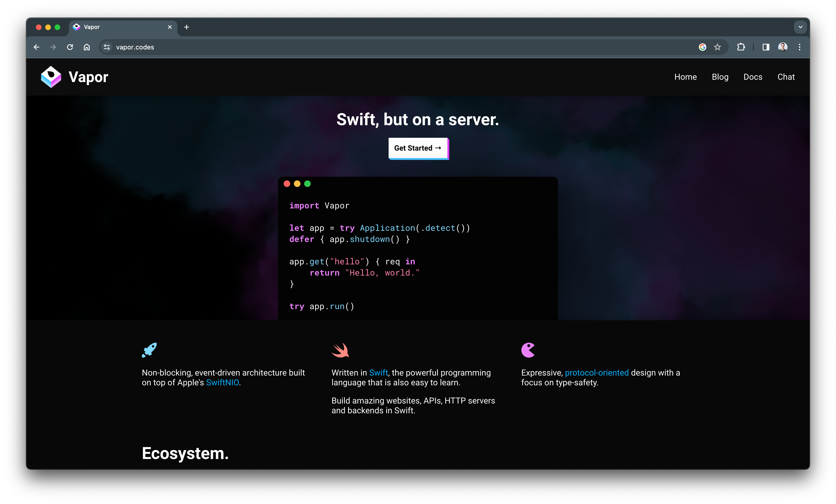The image size is (836, 504).
Task: Open the Google account profile avatar
Action: coord(783,47)
